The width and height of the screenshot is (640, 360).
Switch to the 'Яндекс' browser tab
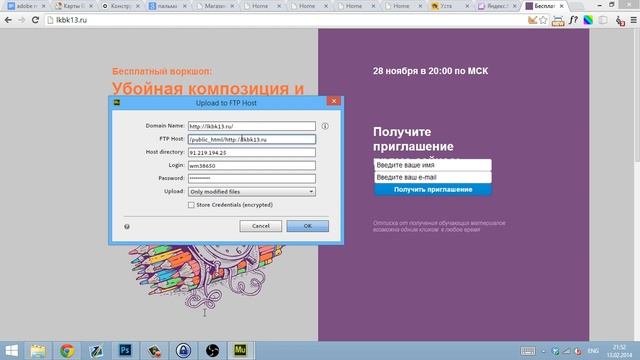click(497, 6)
